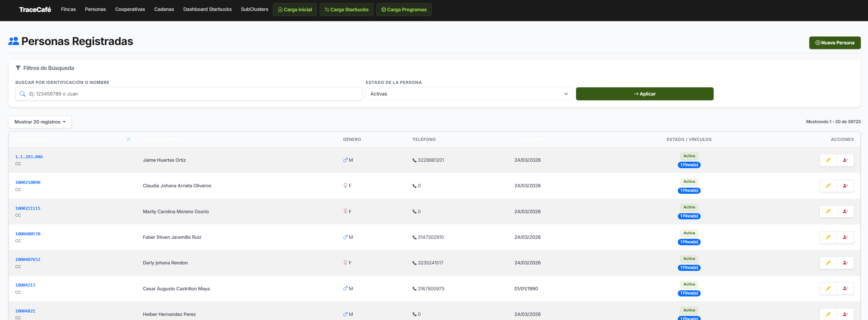Screen dimensions: 868x320
Task: Open Dashboard Starbucks
Action: pos(207,9)
